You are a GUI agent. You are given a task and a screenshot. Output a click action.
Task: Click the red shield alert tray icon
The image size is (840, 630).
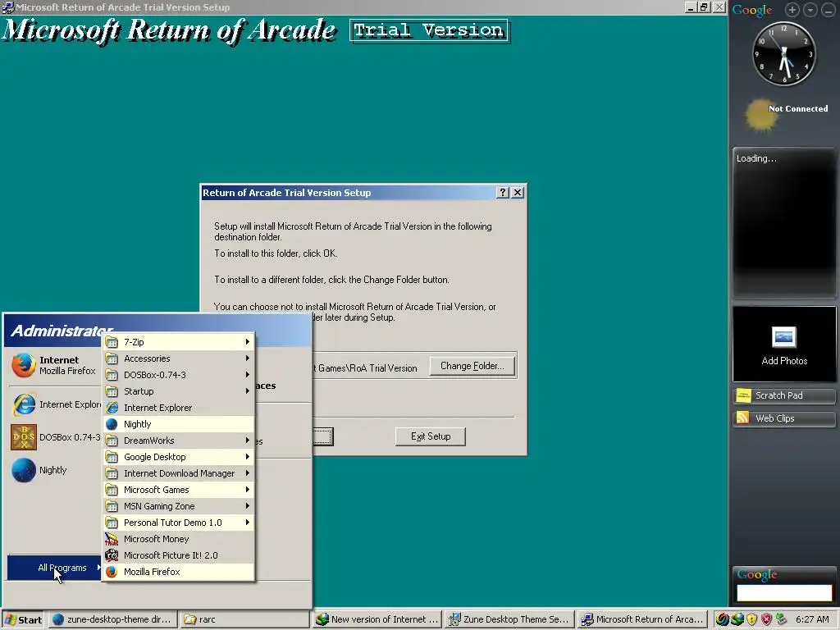(x=767, y=619)
